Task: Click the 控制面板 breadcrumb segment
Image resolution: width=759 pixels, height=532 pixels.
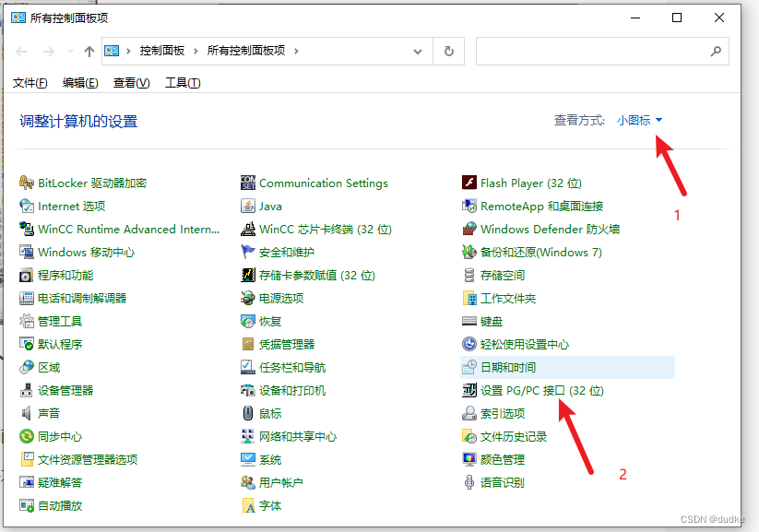Action: 162,51
